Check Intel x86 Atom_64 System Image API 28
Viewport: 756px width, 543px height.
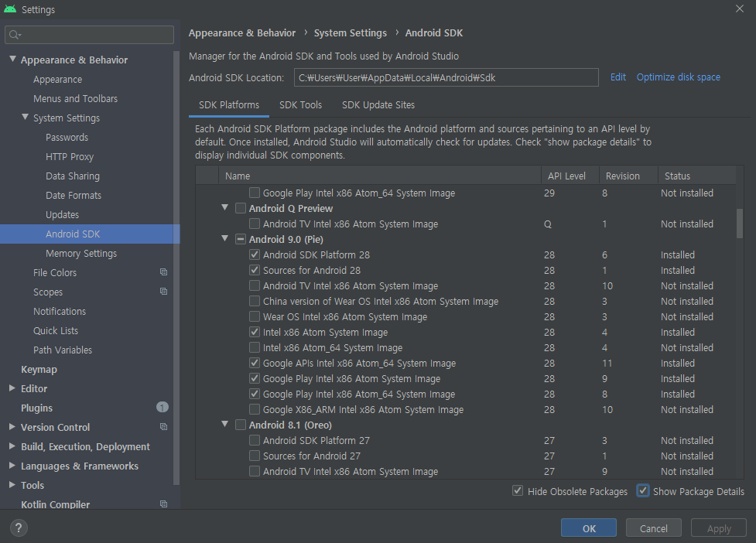(x=255, y=347)
